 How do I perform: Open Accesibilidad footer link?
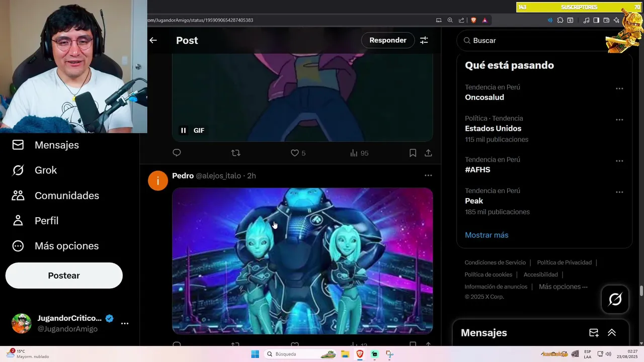click(x=541, y=275)
